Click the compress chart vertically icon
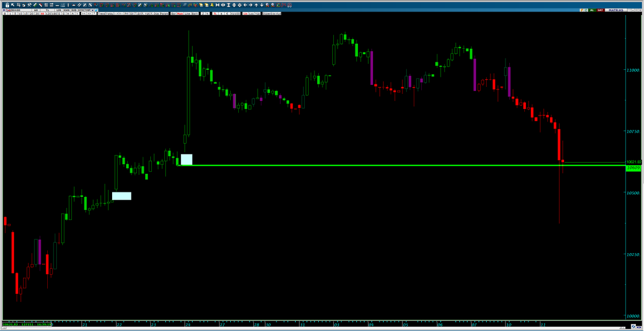This screenshot has height=331, width=644. tap(229, 5)
